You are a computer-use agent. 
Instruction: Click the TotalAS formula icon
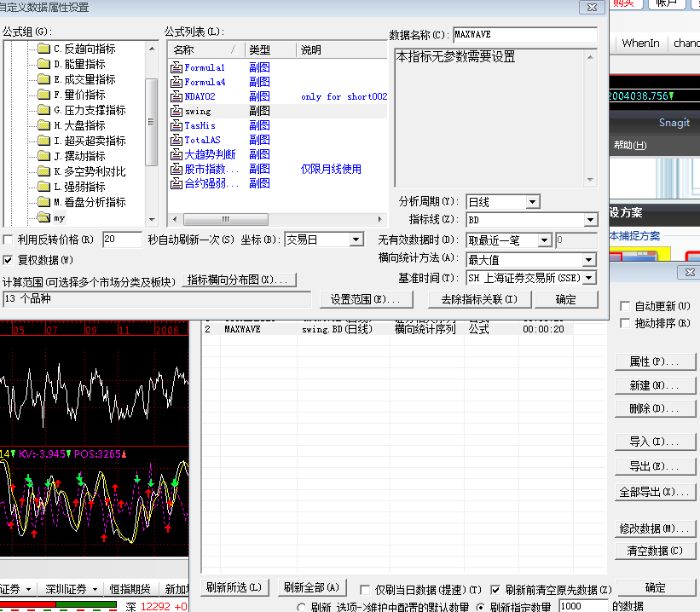176,140
